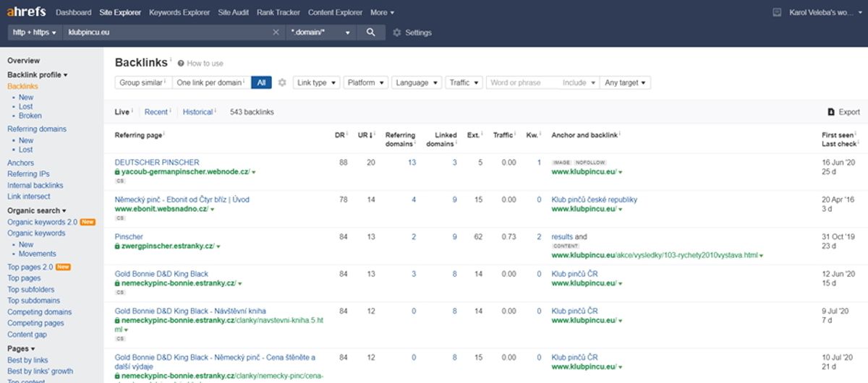Open Německý pinč - Ebonit referring page
This screenshot has width=868, height=383.
(182, 199)
